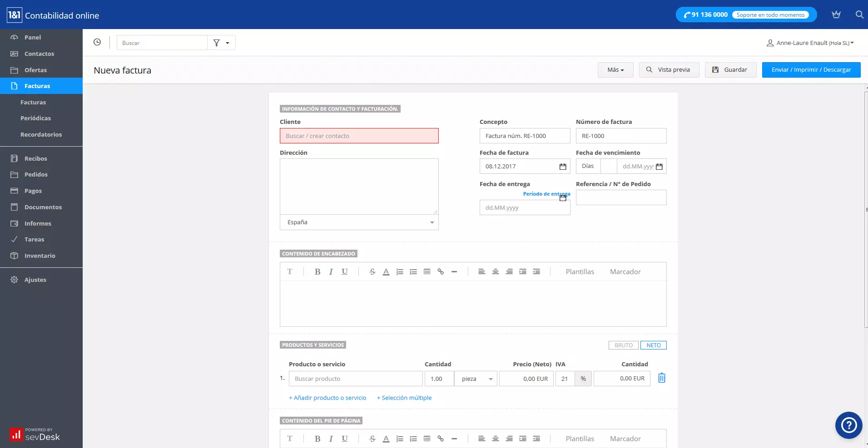
Task: Apply strikethrough in the header content toolbar
Action: pyautogui.click(x=372, y=271)
